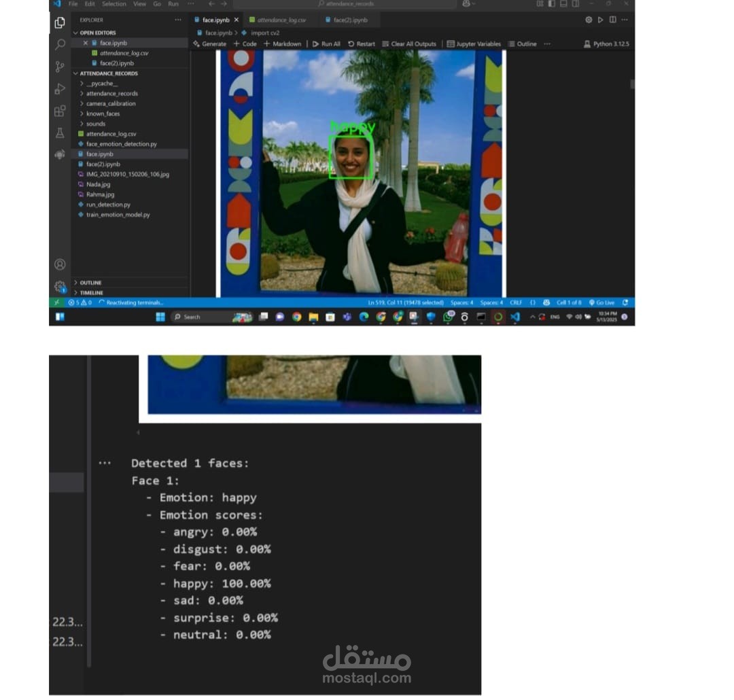Open the Source Control view
The height and width of the screenshot is (700, 734).
coord(60,67)
